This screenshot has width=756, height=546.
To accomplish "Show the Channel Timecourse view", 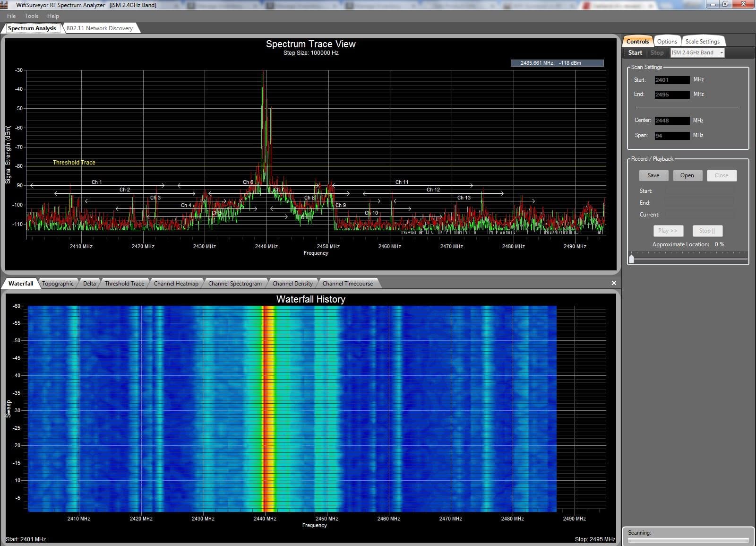I will [x=348, y=283].
